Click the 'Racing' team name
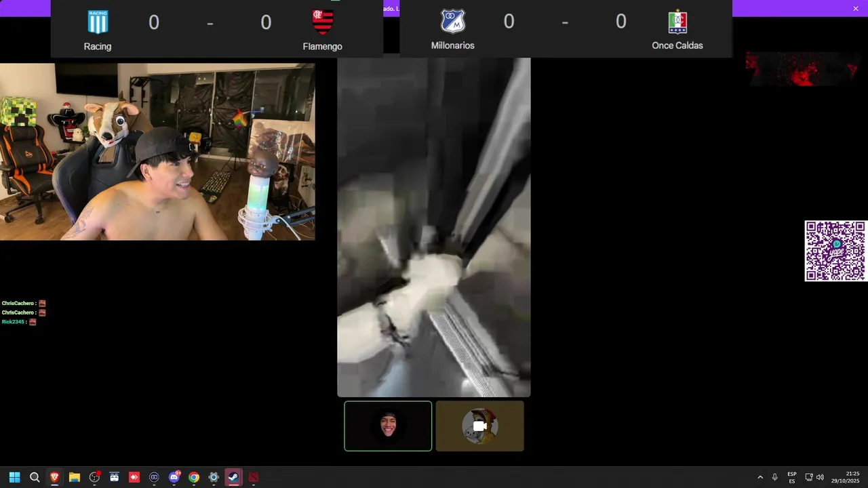The height and width of the screenshot is (488, 868). coord(98,47)
